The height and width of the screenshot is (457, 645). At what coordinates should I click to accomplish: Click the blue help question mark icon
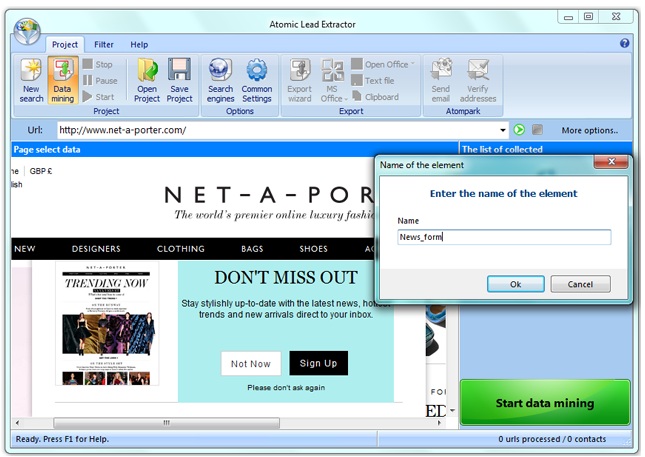click(624, 43)
